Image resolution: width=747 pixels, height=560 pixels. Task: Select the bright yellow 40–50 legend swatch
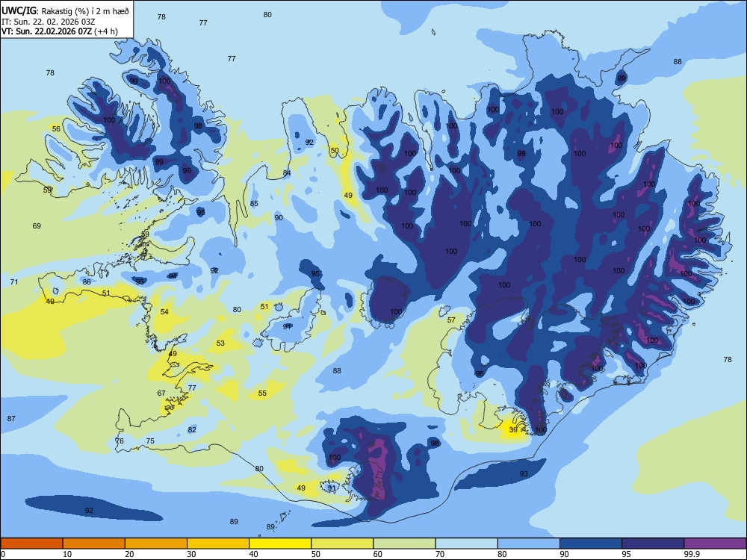point(280,544)
